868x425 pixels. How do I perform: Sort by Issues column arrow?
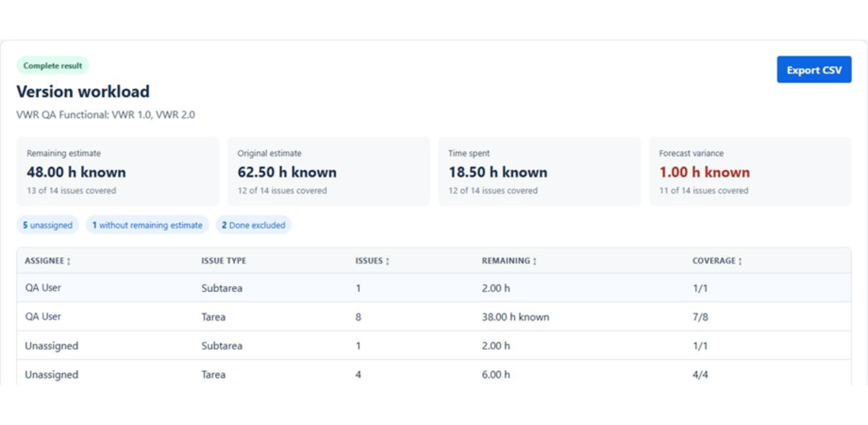click(388, 261)
